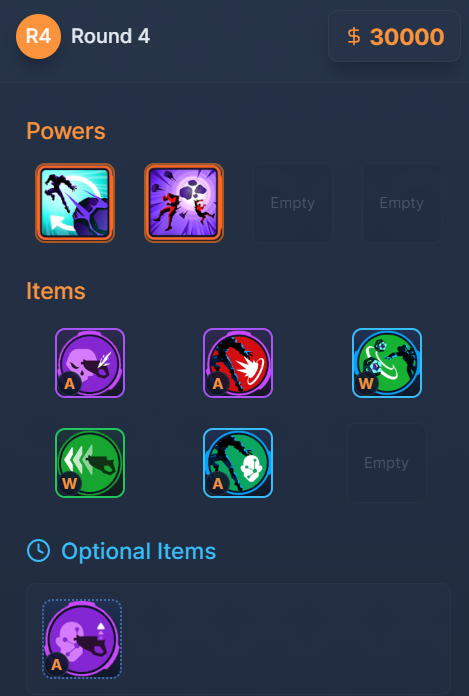Click the orange R4 round badge
The image size is (469, 696).
tap(38, 36)
